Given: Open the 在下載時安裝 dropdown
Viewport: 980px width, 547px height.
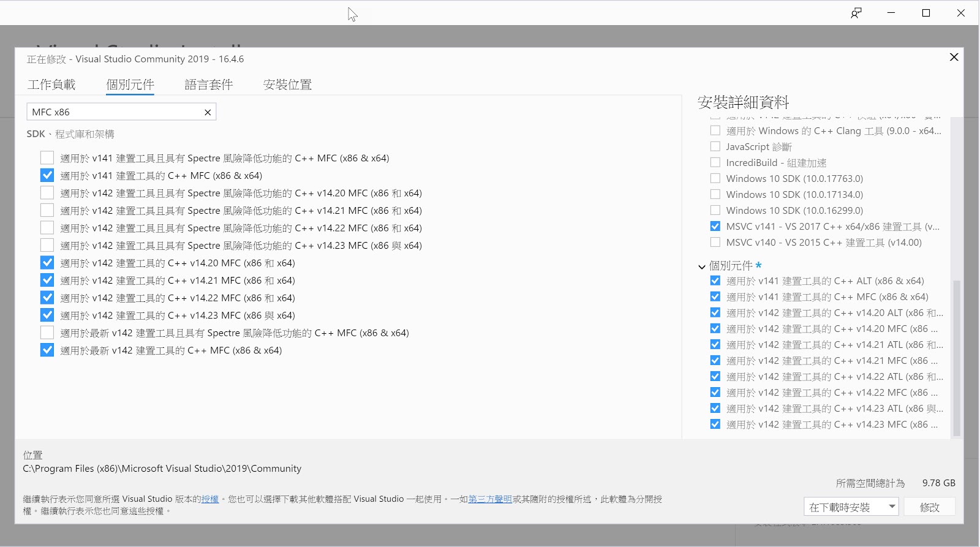Looking at the screenshot, I should (x=851, y=507).
